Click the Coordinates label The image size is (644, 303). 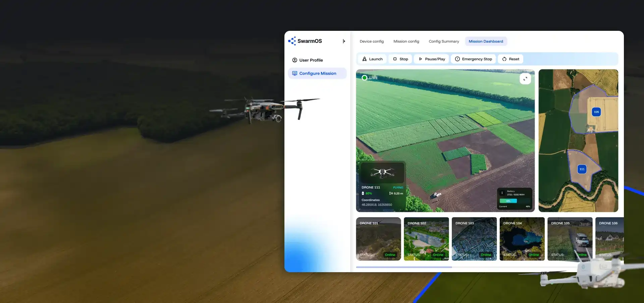point(371,200)
